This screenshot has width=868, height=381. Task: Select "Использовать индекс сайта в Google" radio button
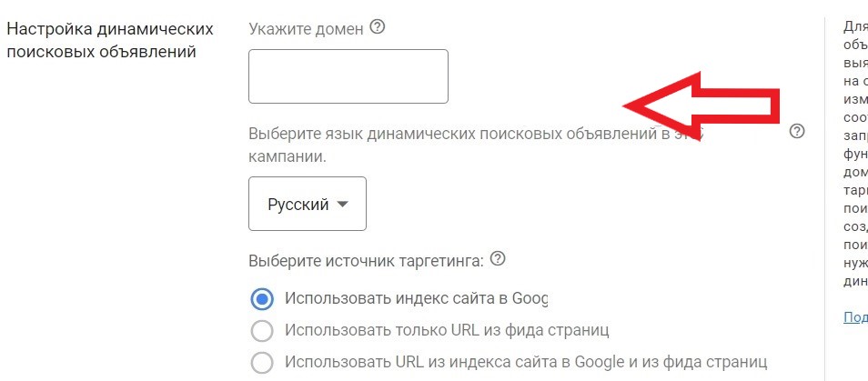point(262,298)
